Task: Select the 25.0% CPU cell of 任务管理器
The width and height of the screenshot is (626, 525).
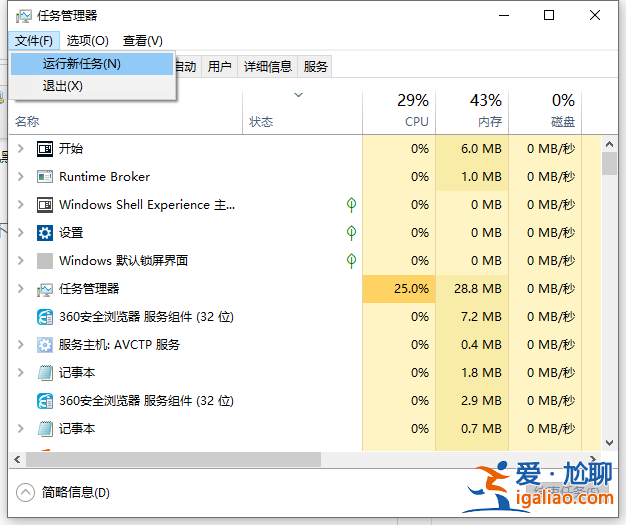Action: click(399, 289)
